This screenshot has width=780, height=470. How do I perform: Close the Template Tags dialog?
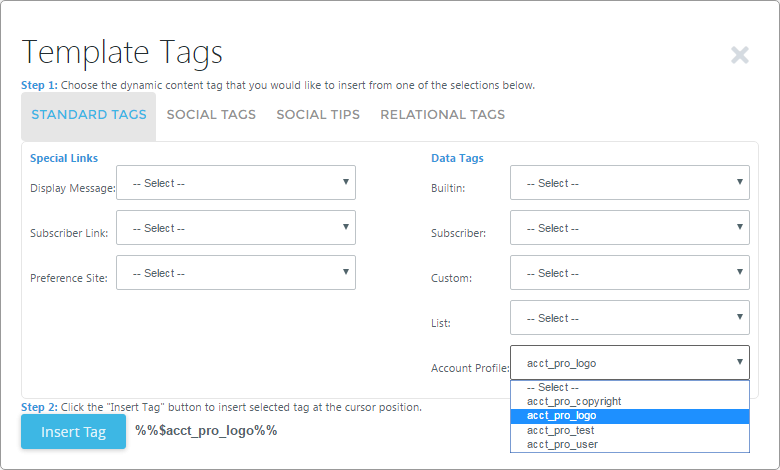click(x=740, y=55)
